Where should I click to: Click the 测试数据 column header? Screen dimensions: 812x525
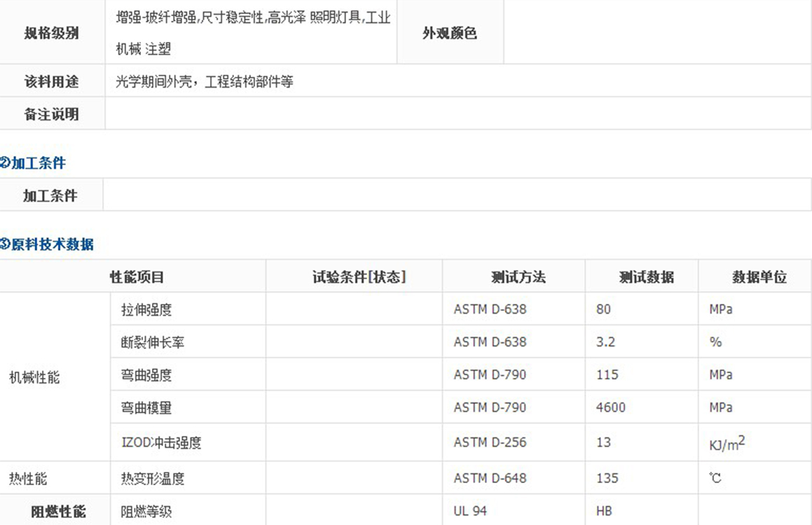[646, 276]
